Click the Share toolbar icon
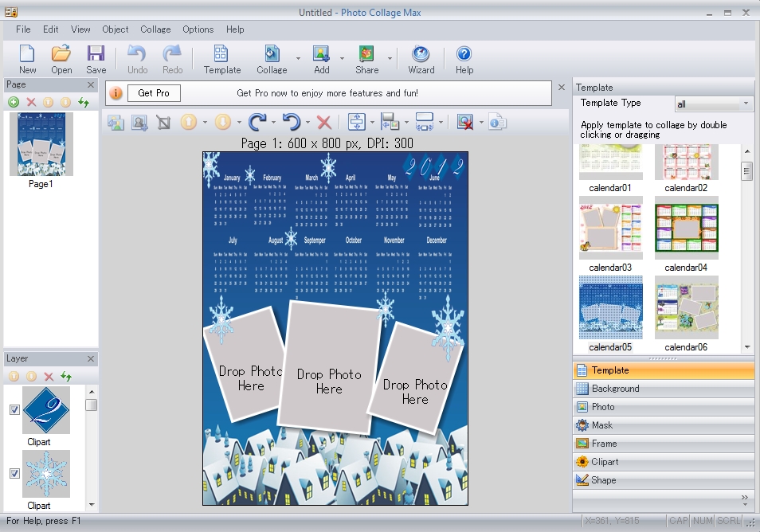The image size is (760, 532). pos(366,57)
